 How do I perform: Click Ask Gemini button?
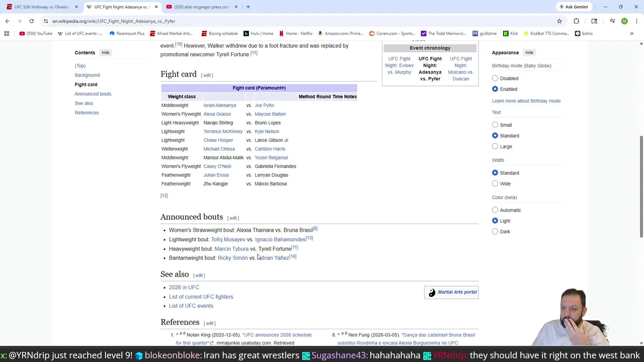[573, 7]
